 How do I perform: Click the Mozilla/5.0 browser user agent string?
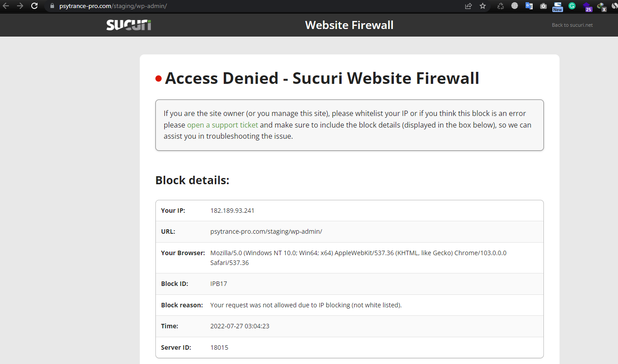(x=358, y=258)
